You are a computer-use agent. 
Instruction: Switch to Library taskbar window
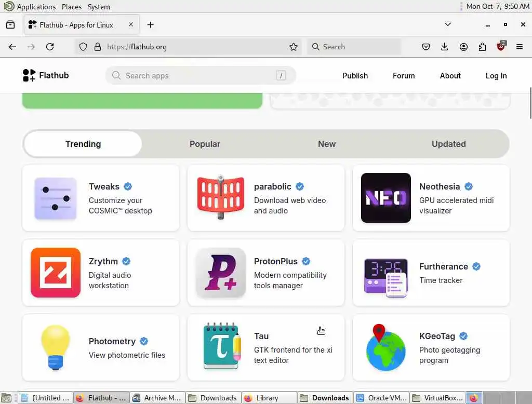(x=269, y=398)
